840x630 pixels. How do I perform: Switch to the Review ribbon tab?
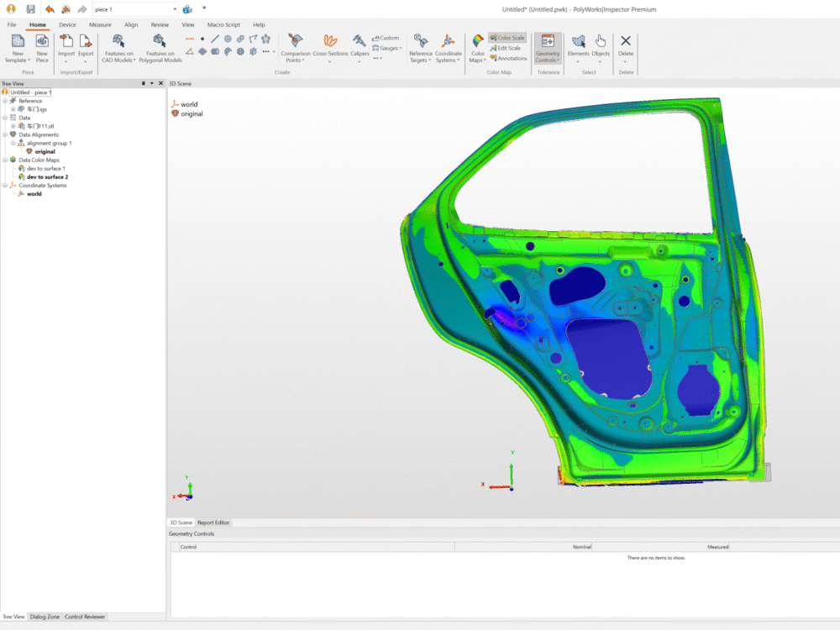(160, 24)
